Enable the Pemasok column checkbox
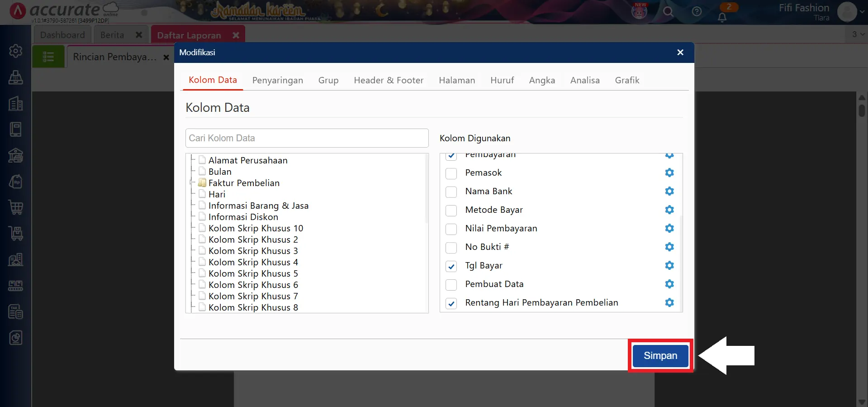The width and height of the screenshot is (868, 407). point(451,173)
